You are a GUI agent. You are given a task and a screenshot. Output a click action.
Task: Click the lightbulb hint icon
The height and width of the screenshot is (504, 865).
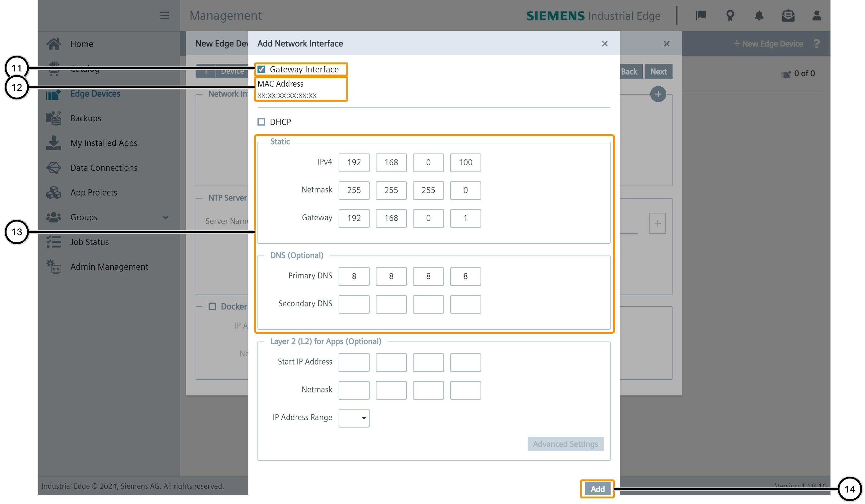(x=730, y=16)
